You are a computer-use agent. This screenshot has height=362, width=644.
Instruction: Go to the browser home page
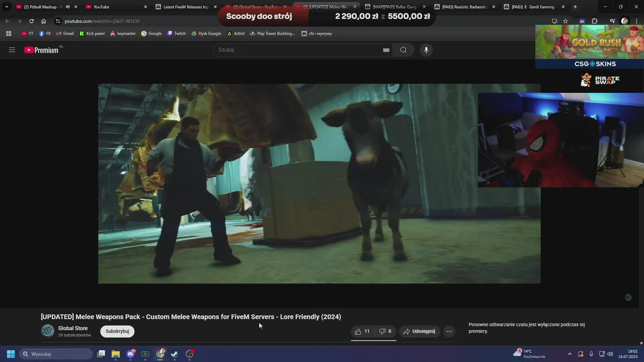[43, 21]
